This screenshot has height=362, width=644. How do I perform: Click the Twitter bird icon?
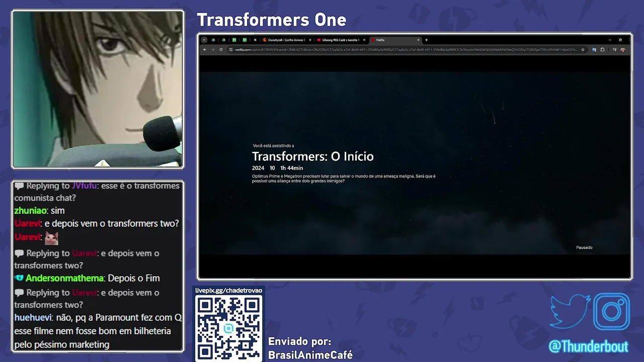(570, 312)
